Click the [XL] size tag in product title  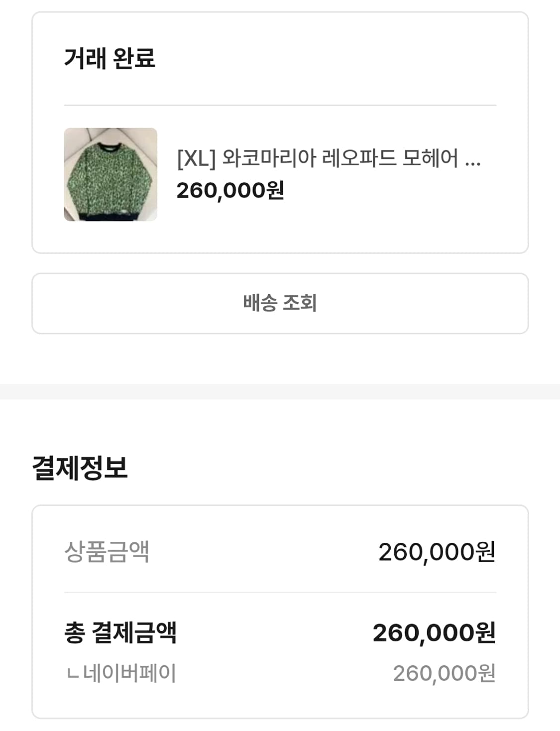point(196,158)
